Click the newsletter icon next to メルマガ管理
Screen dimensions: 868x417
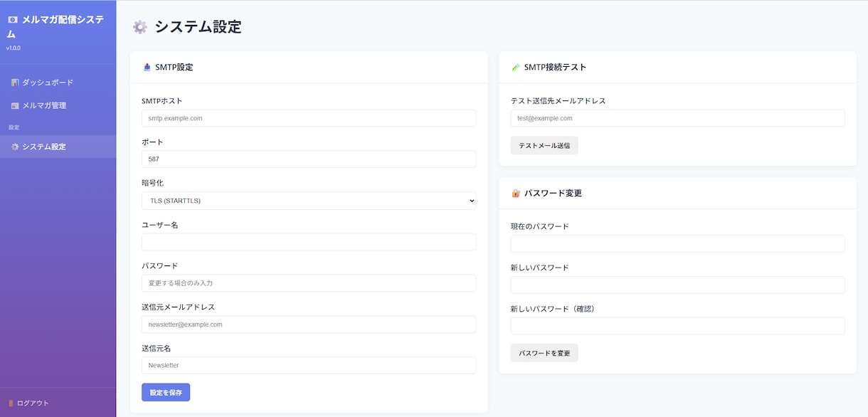15,105
